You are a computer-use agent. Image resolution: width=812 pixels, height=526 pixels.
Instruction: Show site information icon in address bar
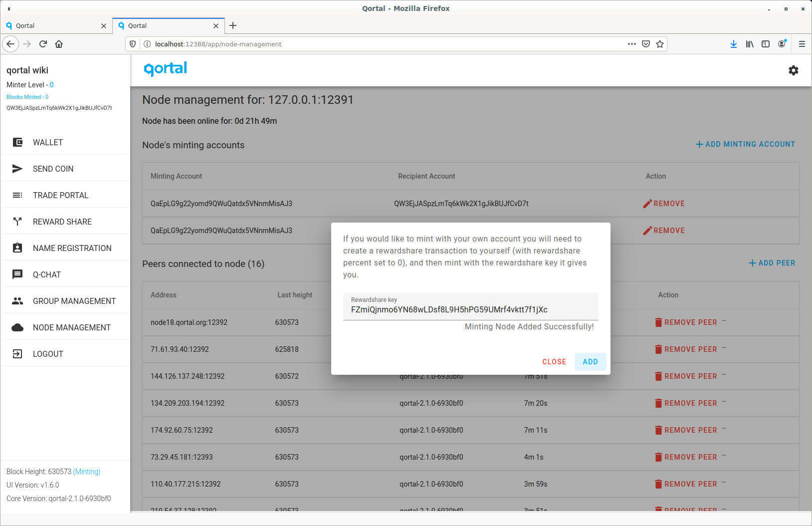pyautogui.click(x=147, y=44)
